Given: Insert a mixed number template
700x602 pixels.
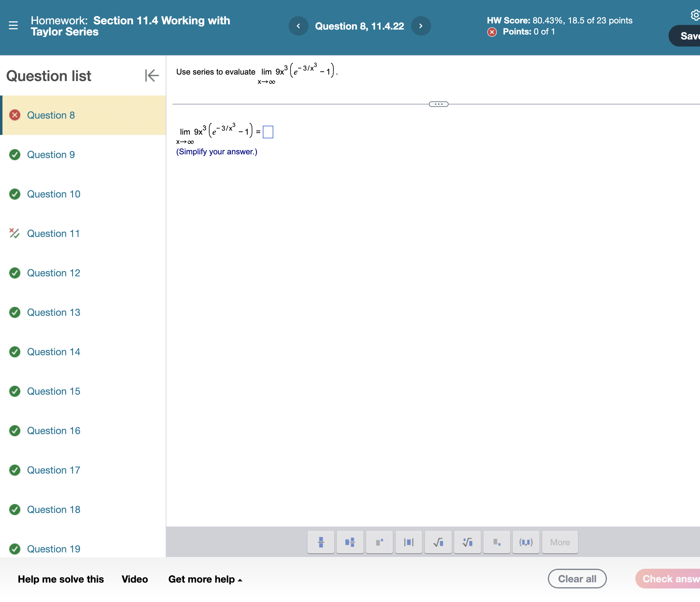Looking at the screenshot, I should coord(350,542).
